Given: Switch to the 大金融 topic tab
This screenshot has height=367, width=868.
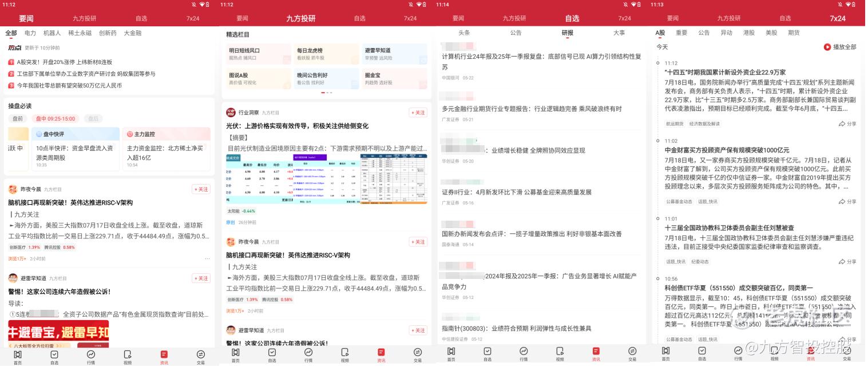Looking at the screenshot, I should (x=133, y=33).
